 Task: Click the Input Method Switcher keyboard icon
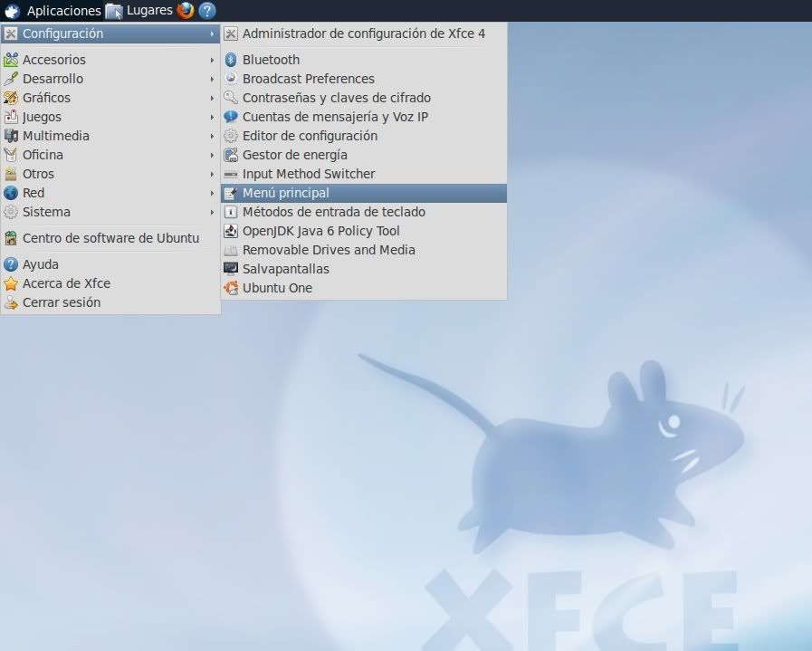click(231, 174)
